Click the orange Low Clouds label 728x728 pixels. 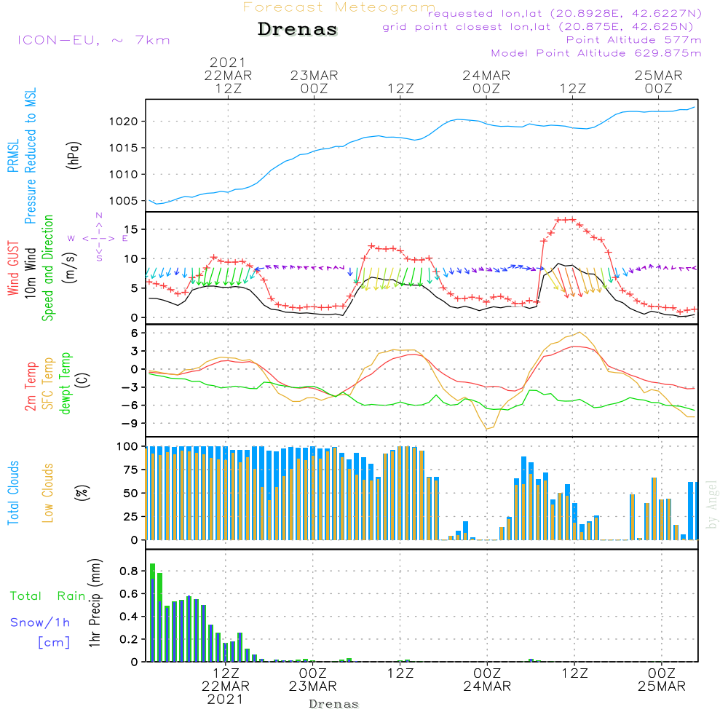(x=48, y=493)
